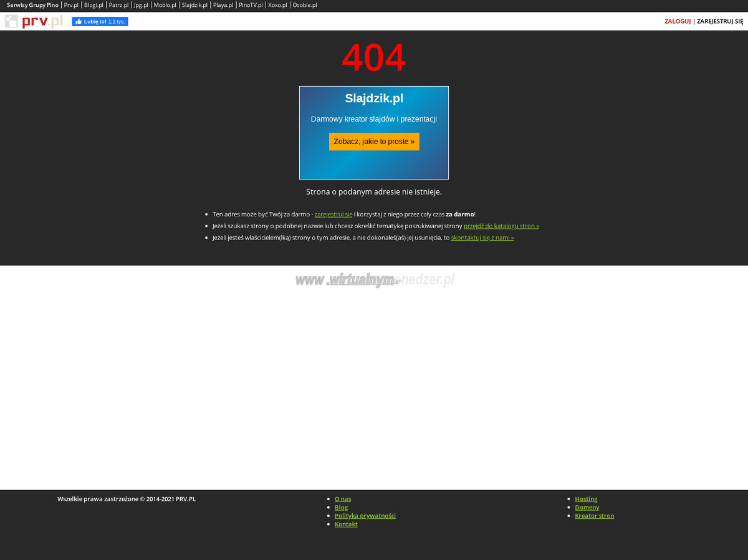Follow the 'przejdź do katalogu stron »' link
This screenshot has width=748, height=560.
(501, 226)
